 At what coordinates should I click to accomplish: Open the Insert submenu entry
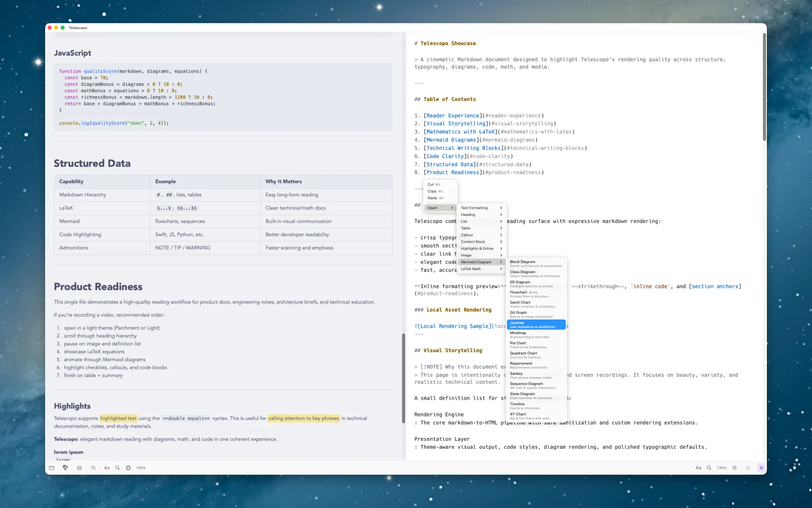(x=440, y=208)
